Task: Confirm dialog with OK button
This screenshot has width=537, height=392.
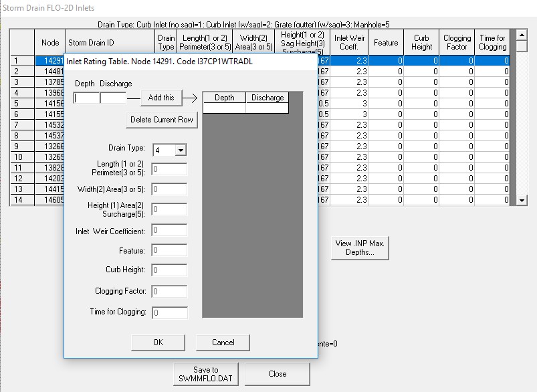Action: coord(158,342)
